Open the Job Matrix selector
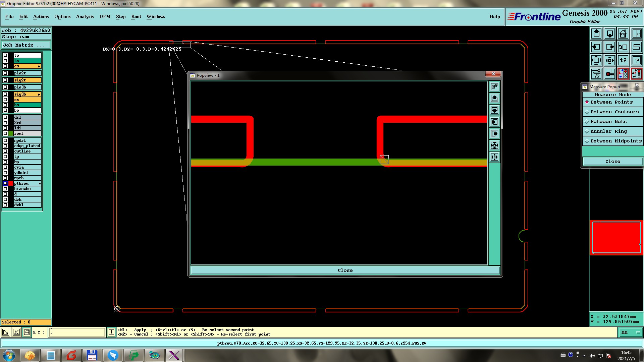This screenshot has height=362, width=644. pos(26,45)
